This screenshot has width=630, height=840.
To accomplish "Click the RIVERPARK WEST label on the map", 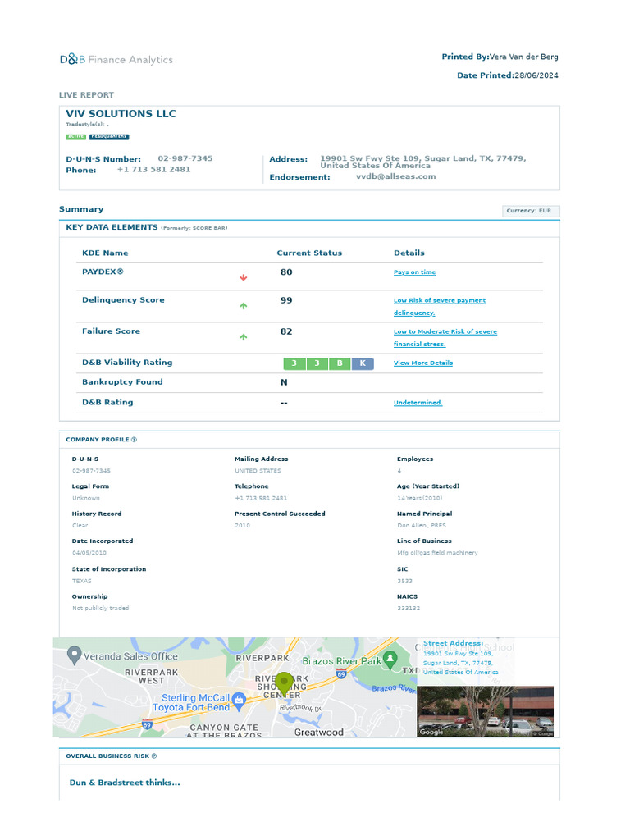I will point(151,677).
